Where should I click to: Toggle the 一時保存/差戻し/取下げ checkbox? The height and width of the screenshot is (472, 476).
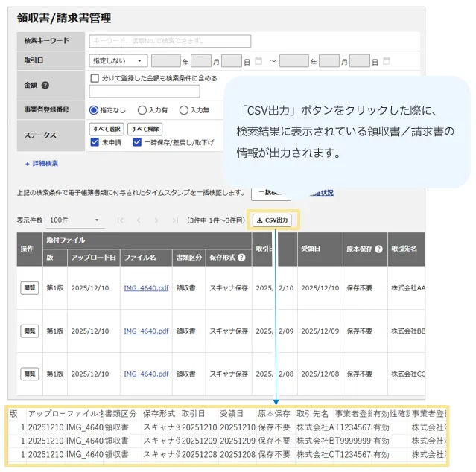138,142
